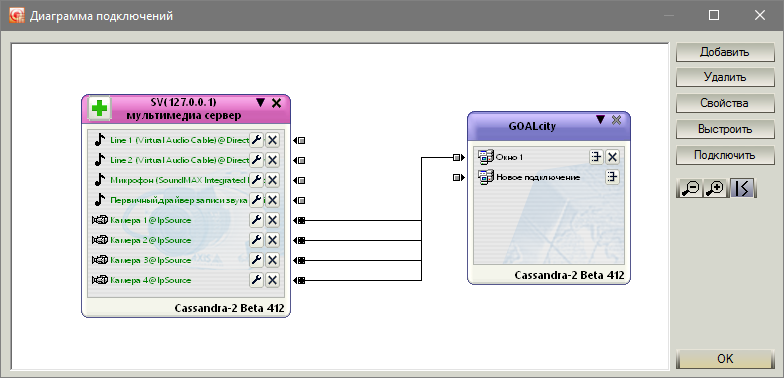Confirm with the OK button

(x=725, y=358)
